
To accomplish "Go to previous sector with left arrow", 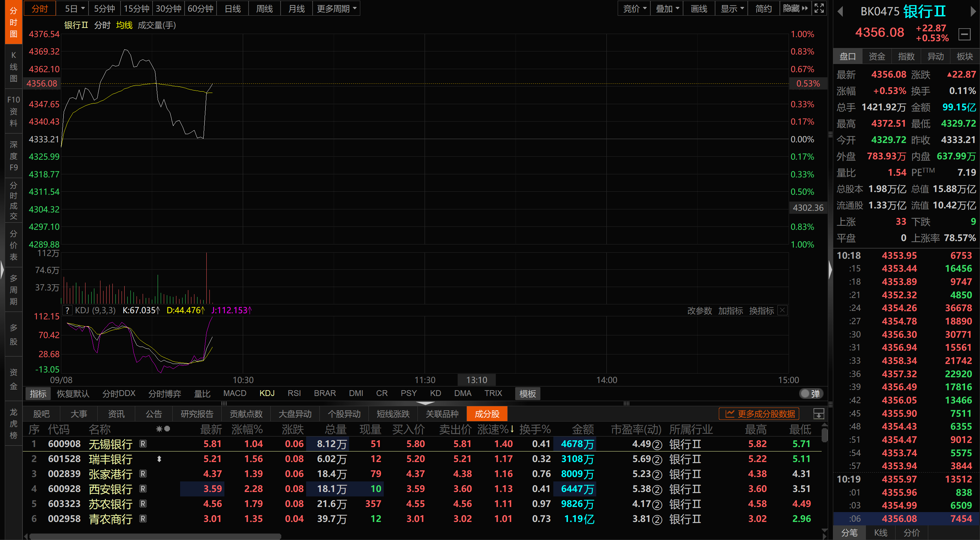I will coord(840,12).
